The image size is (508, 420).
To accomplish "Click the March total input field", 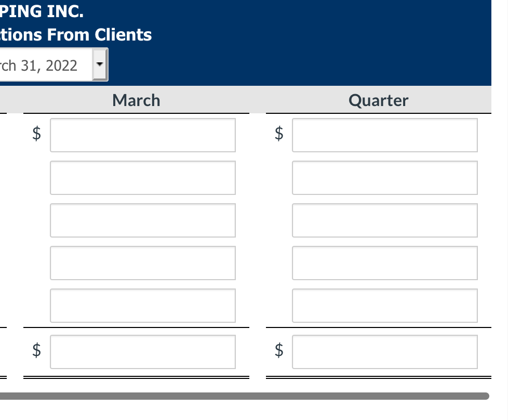I will pos(142,352).
